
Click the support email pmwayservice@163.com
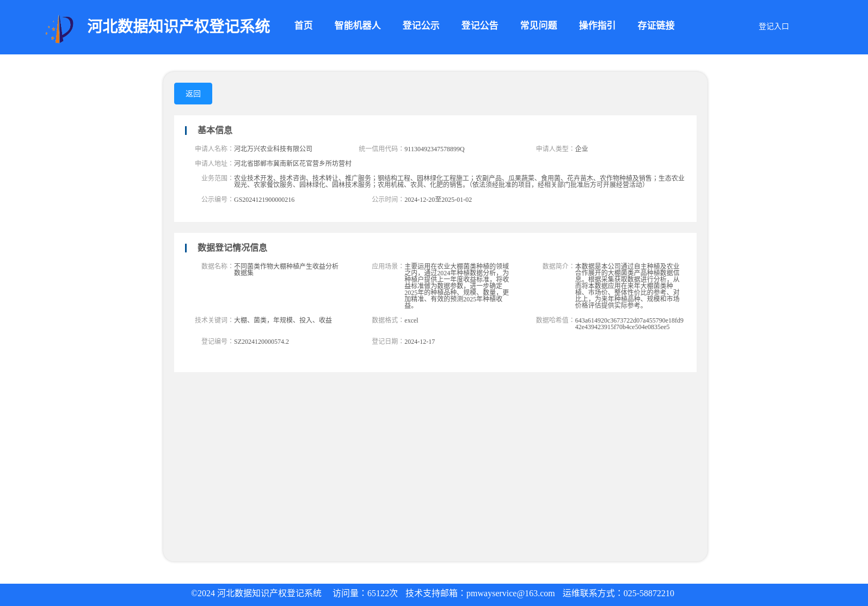pos(510,593)
